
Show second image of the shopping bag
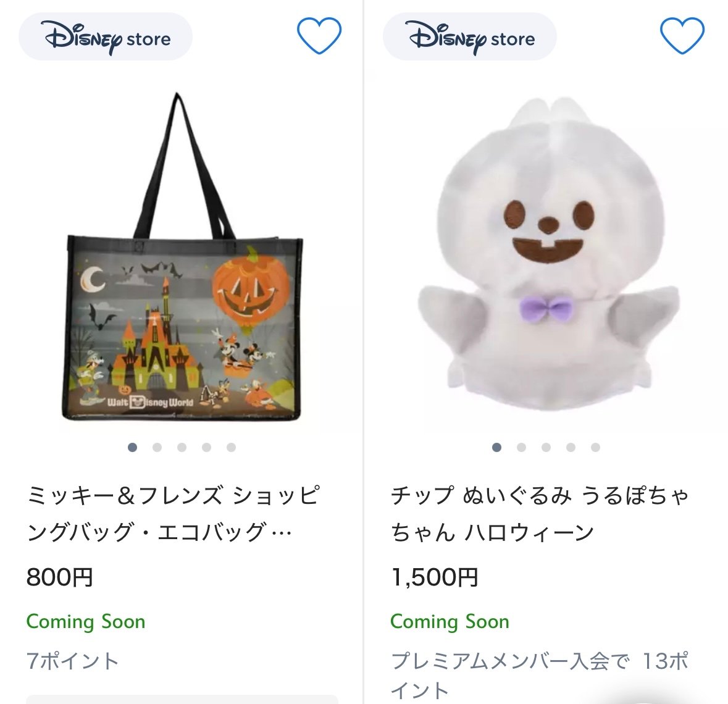[157, 447]
